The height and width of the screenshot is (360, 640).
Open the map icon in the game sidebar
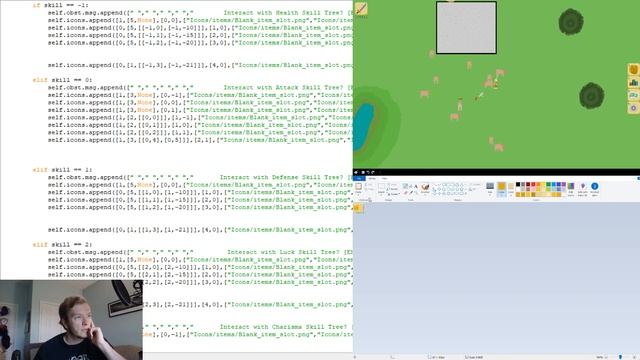click(633, 96)
